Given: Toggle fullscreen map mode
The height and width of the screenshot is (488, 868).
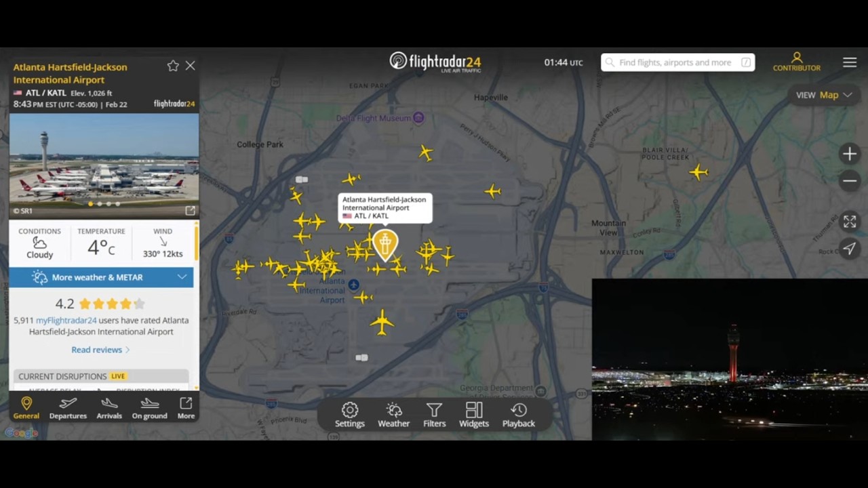Looking at the screenshot, I should tap(850, 222).
